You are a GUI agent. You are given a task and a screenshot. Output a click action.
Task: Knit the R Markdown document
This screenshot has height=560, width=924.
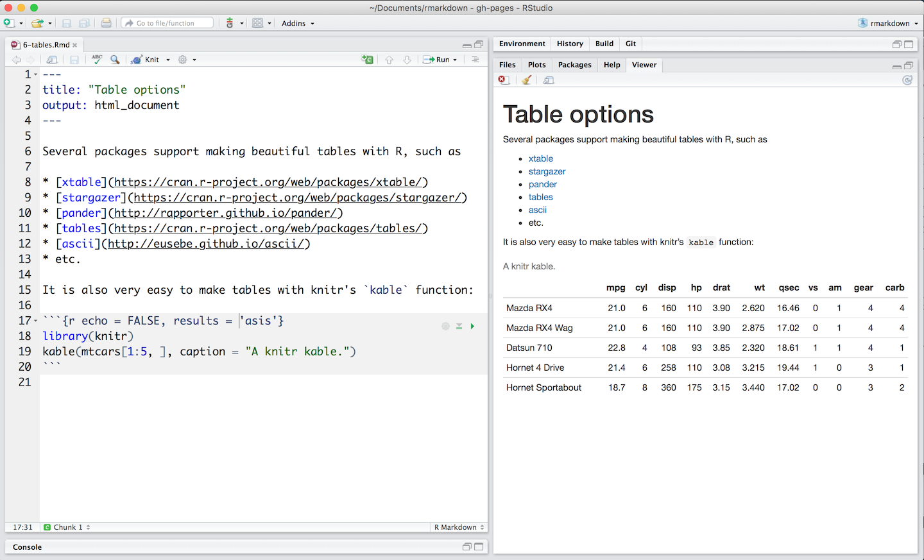(150, 59)
